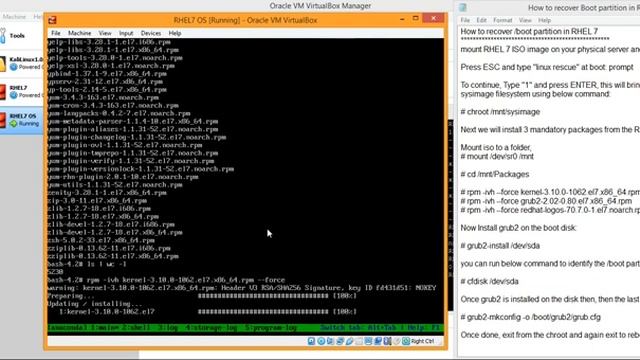The image size is (640, 360).
Task: Open Format menu in Notepad window
Action: point(502,20)
